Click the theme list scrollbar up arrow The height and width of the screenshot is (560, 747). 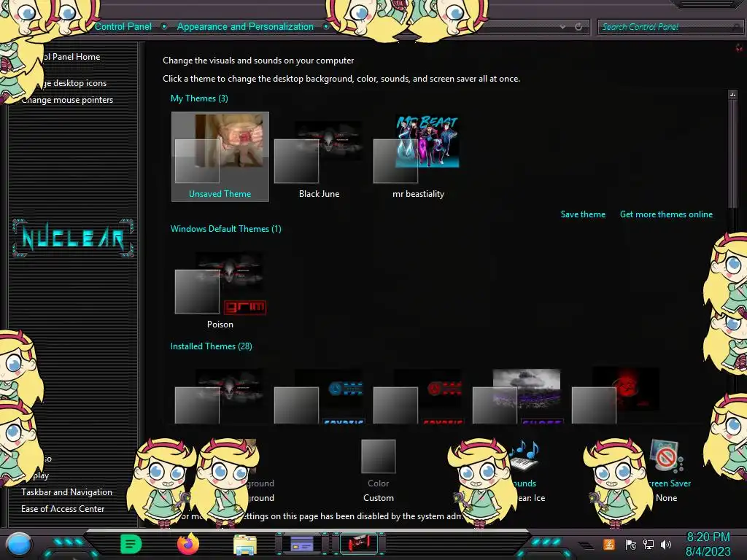click(x=732, y=95)
